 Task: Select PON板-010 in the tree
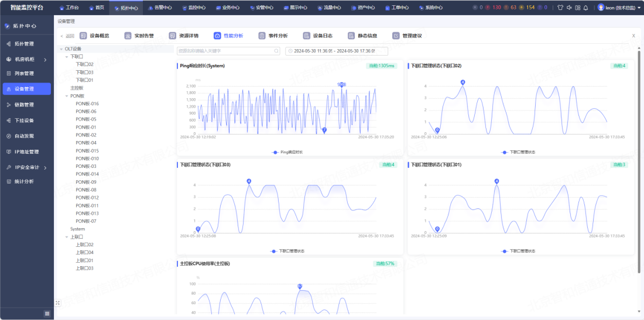pyautogui.click(x=87, y=159)
